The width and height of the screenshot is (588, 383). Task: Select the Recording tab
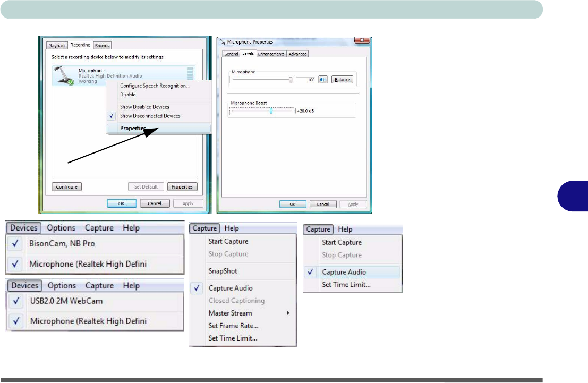(x=80, y=45)
